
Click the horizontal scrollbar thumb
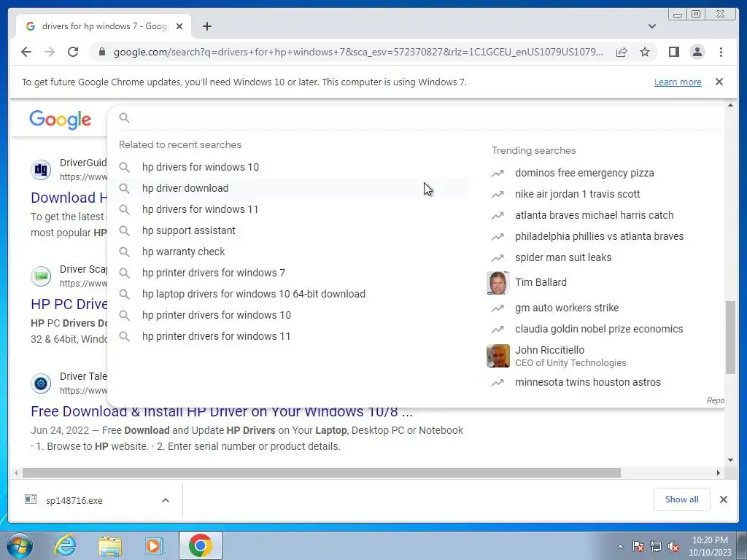pos(322,472)
